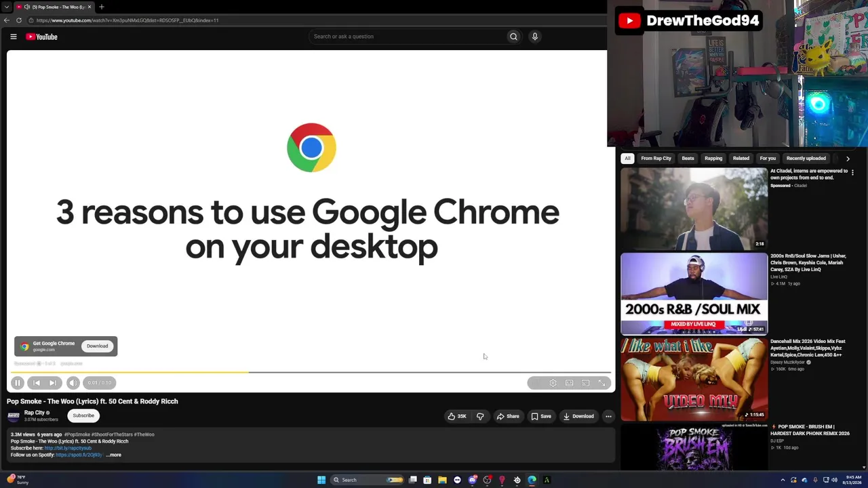Show hidden system tray icons
868x488 pixels.
click(x=783, y=480)
